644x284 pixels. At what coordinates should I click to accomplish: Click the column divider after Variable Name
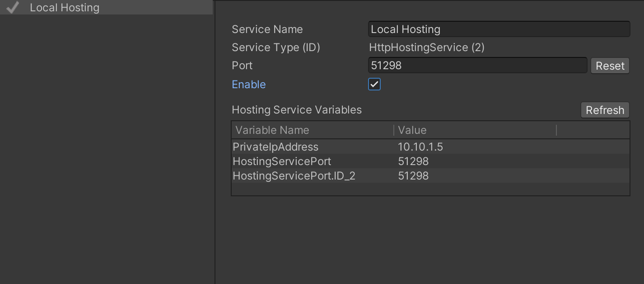tap(393, 130)
